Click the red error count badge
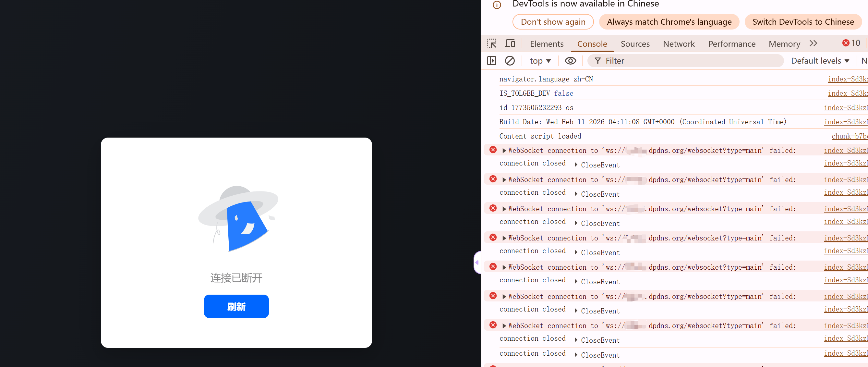The image size is (868, 367). coord(851,43)
